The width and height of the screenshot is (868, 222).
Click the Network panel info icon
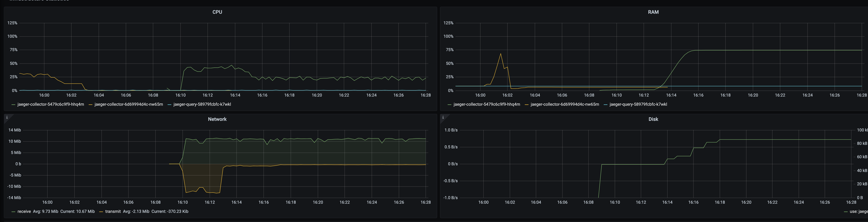[7, 118]
